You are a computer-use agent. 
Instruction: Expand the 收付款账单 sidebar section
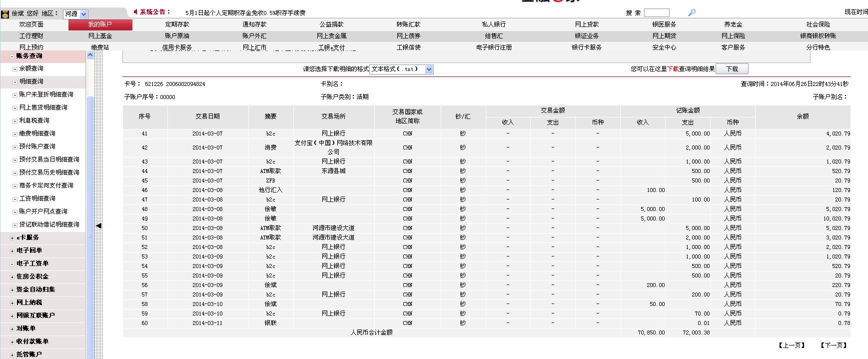[12, 342]
